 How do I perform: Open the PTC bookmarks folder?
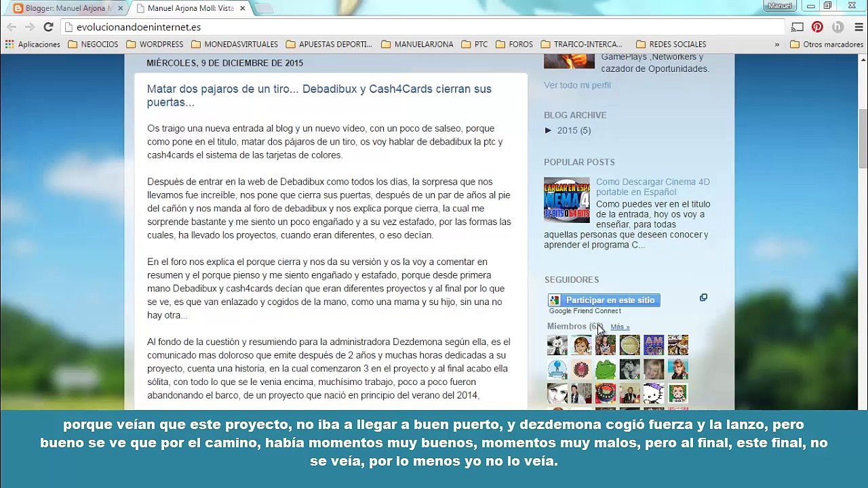click(x=475, y=44)
